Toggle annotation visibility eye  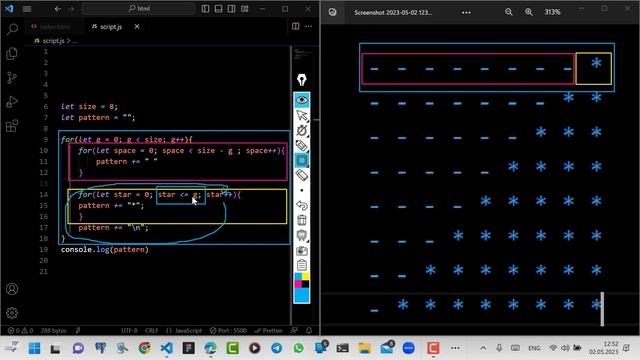(x=302, y=100)
